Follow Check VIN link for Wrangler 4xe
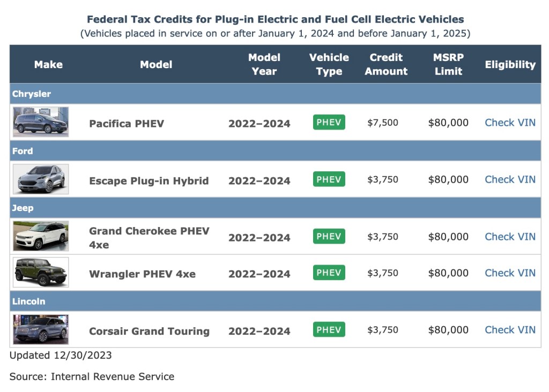 510,273
